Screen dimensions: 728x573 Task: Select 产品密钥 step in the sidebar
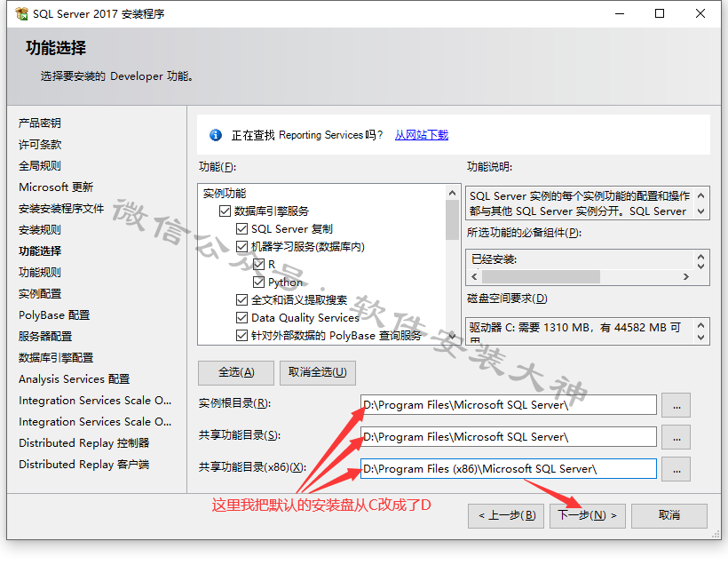pos(40,123)
